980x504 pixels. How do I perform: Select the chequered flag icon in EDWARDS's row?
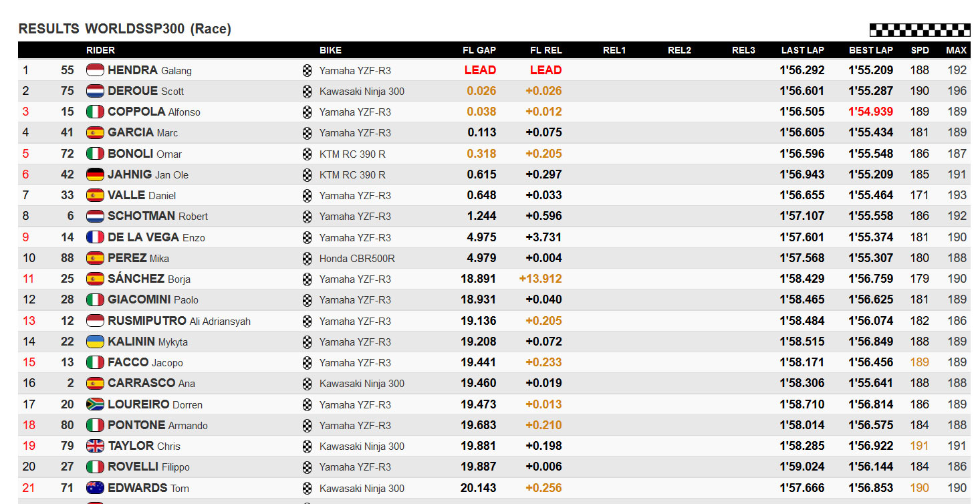tap(307, 488)
